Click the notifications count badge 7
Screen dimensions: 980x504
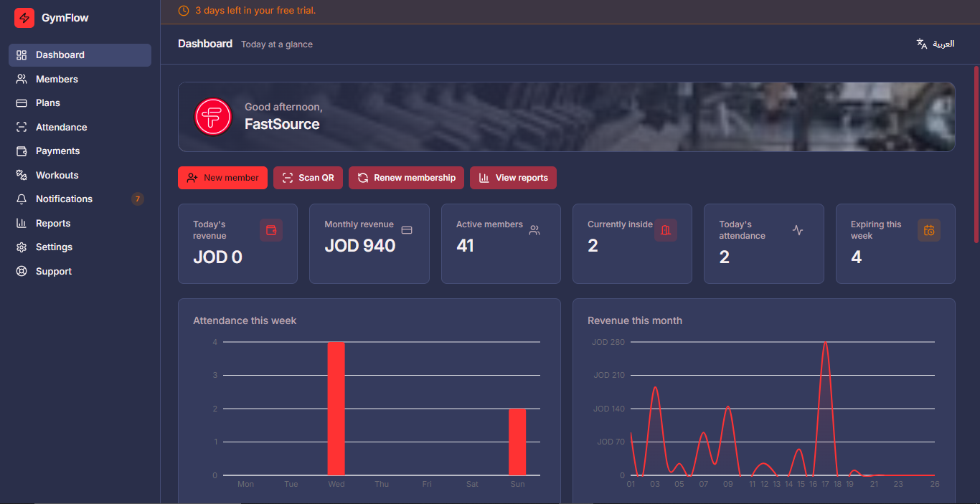click(x=138, y=199)
